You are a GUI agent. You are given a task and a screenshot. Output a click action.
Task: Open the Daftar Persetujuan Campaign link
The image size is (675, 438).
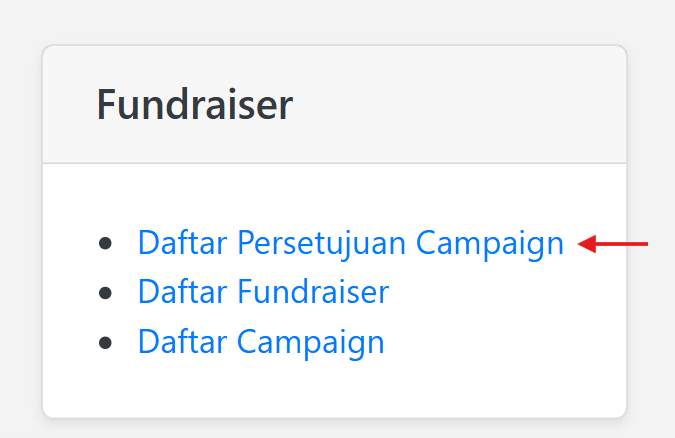point(350,243)
